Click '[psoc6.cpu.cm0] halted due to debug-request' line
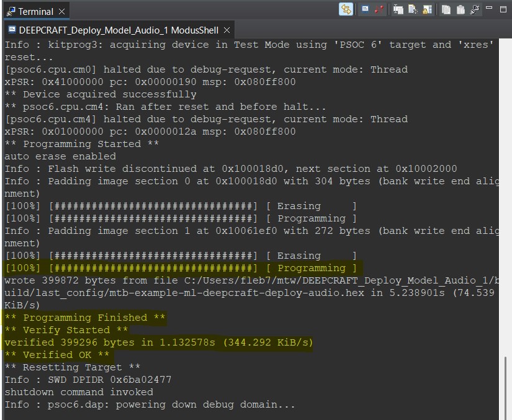 (206, 69)
